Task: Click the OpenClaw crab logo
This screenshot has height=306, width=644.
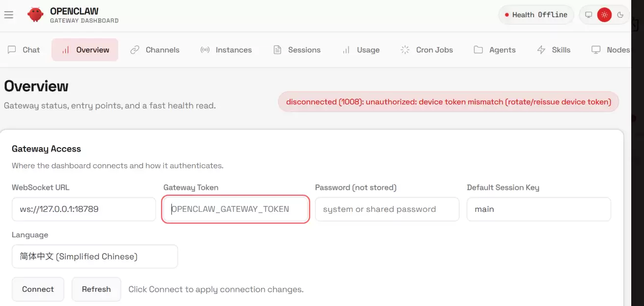Action: point(35,14)
